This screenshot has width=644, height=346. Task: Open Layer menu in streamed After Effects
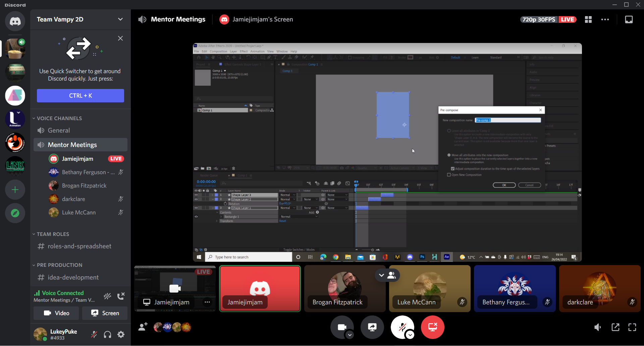pyautogui.click(x=233, y=51)
